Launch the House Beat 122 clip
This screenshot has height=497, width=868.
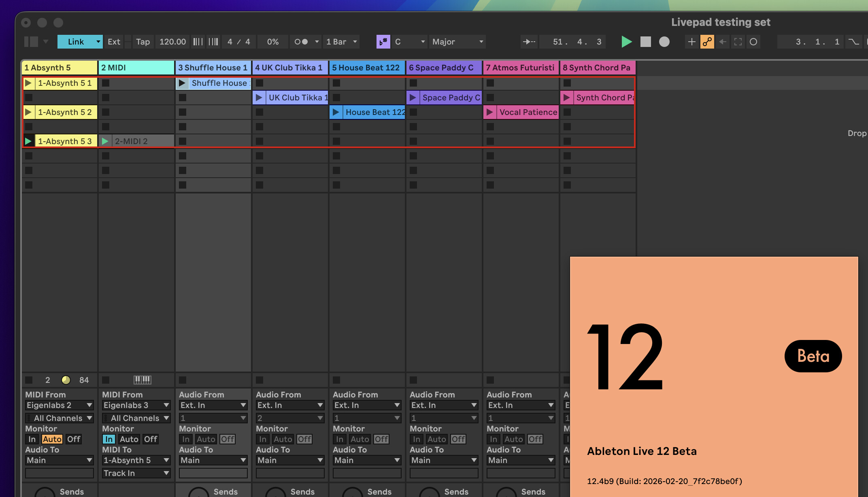[336, 112]
